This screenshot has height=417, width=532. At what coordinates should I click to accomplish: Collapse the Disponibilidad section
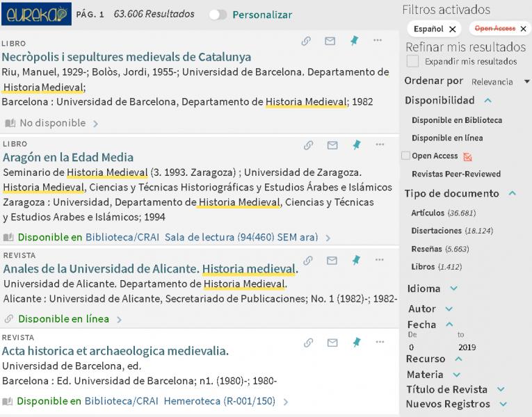tap(488, 100)
